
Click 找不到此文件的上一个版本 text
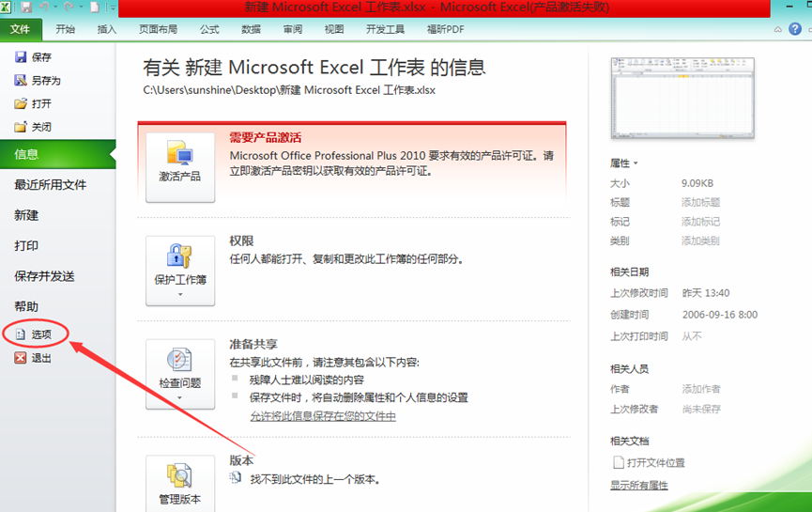point(314,479)
